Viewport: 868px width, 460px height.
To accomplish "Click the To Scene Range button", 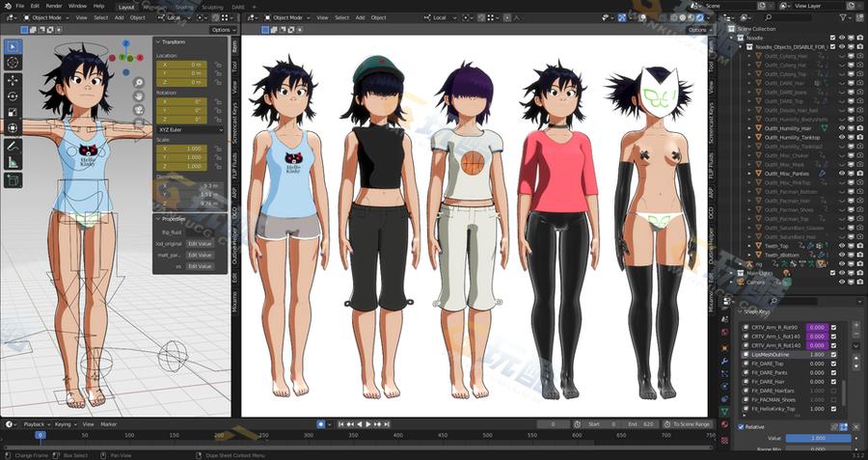I will (687, 424).
